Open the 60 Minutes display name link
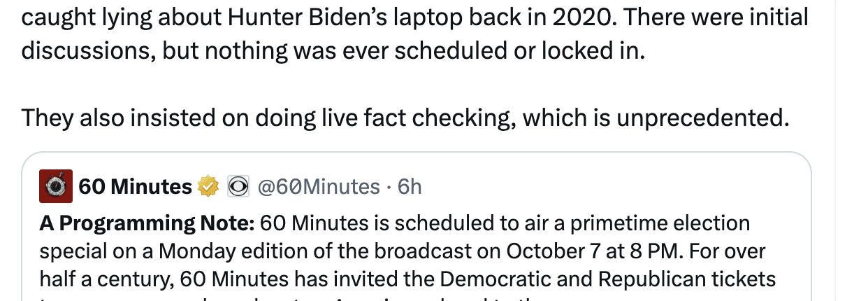This screenshot has width=868, height=301. click(135, 187)
